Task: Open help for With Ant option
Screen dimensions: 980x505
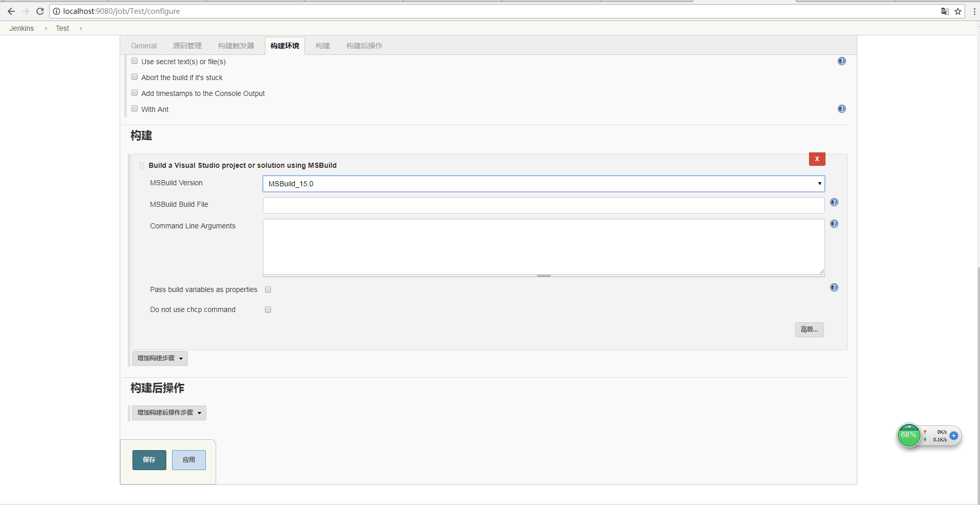Action: [x=842, y=109]
